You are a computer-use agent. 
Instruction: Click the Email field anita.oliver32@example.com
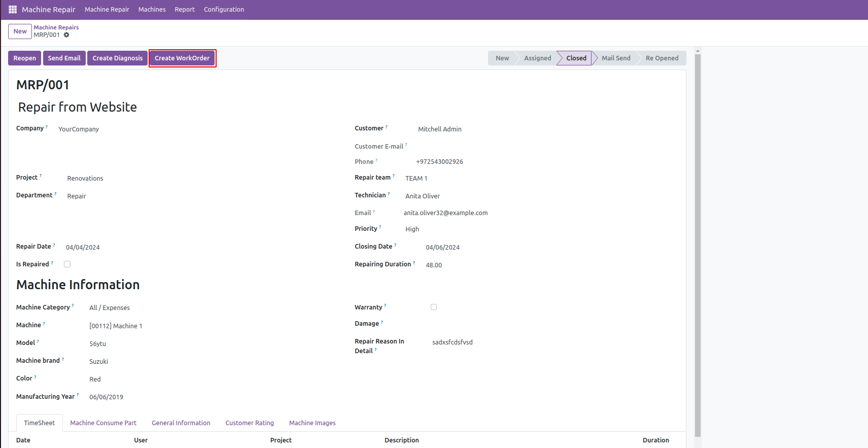tap(445, 213)
